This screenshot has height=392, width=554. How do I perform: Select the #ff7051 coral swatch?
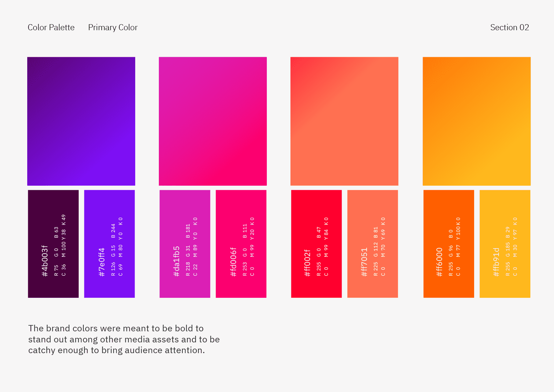click(373, 244)
